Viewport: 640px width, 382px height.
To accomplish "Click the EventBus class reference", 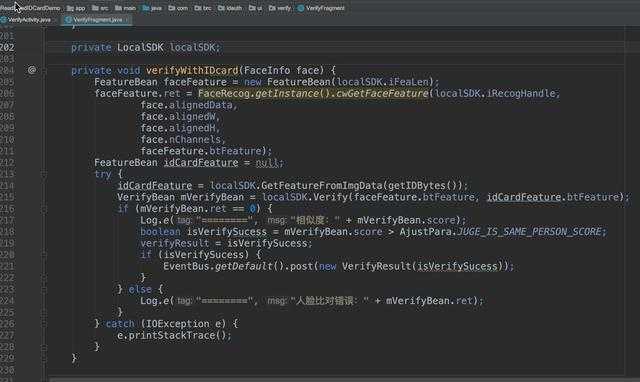I will (x=186, y=267).
